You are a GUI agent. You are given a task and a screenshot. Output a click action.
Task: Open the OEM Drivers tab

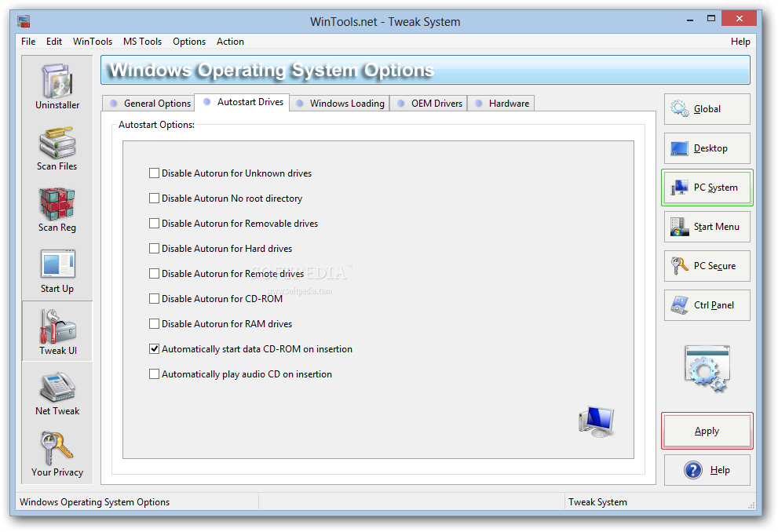tap(429, 103)
